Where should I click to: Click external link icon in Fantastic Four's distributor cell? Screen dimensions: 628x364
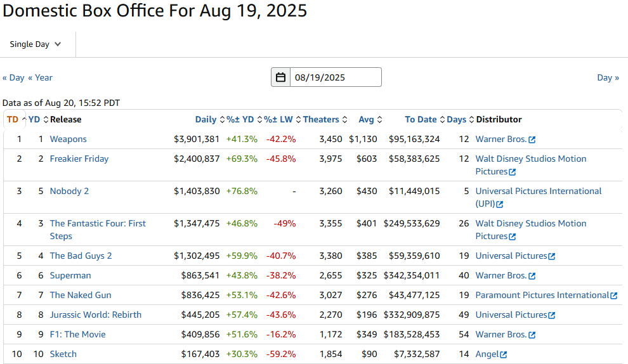513,237
